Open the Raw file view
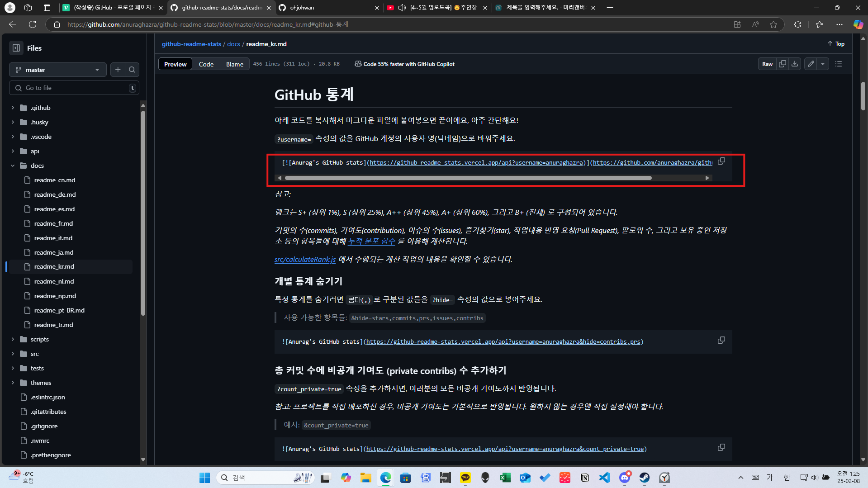 tap(767, 64)
